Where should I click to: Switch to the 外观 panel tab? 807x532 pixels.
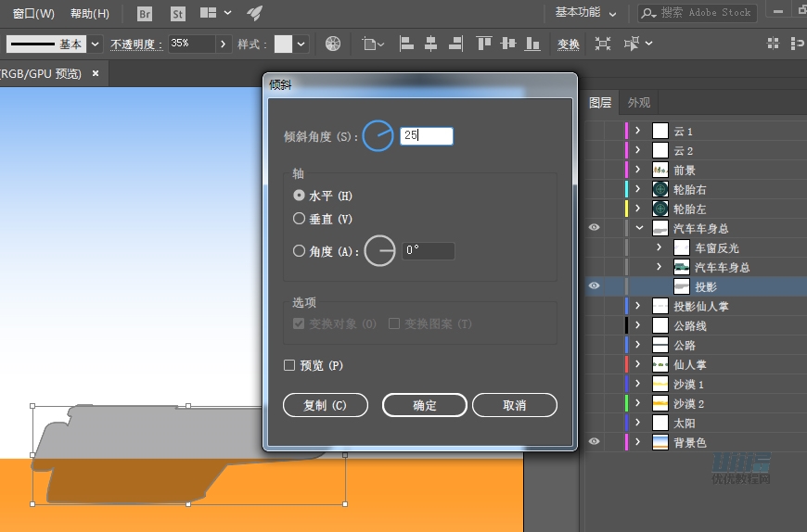639,103
